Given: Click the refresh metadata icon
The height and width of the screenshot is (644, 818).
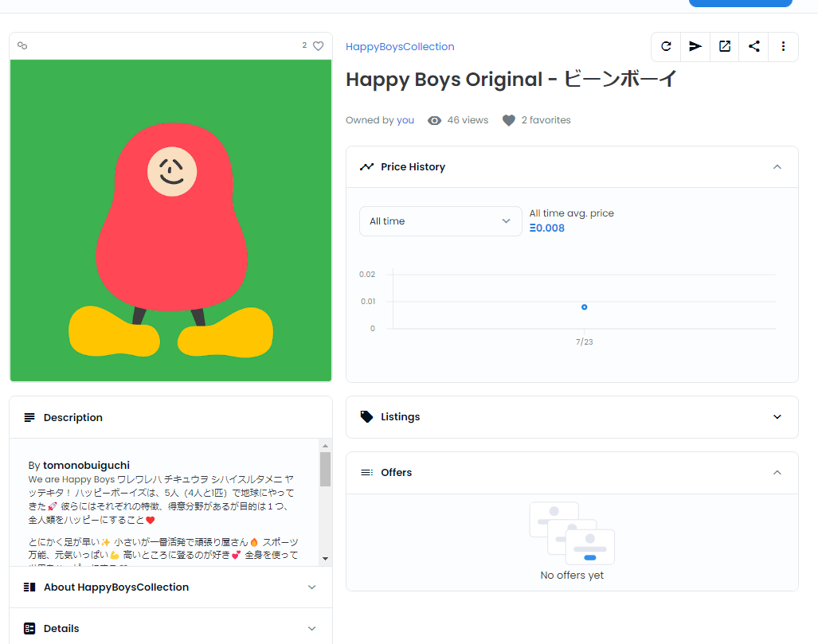Looking at the screenshot, I should 666,46.
